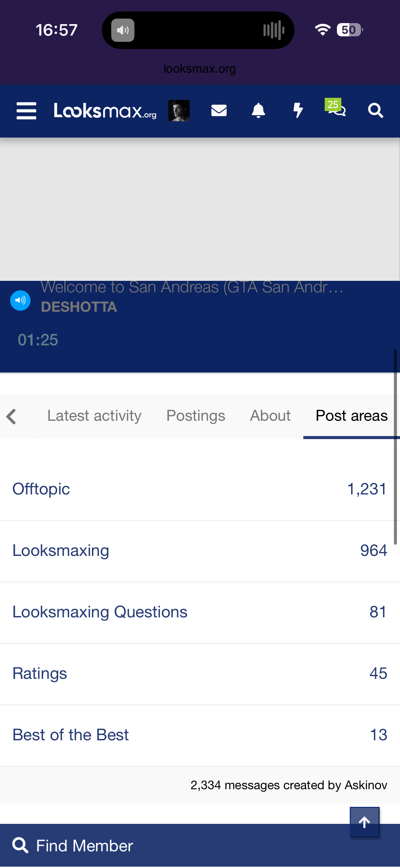Click the 964 Looksmaxing post count

click(374, 551)
